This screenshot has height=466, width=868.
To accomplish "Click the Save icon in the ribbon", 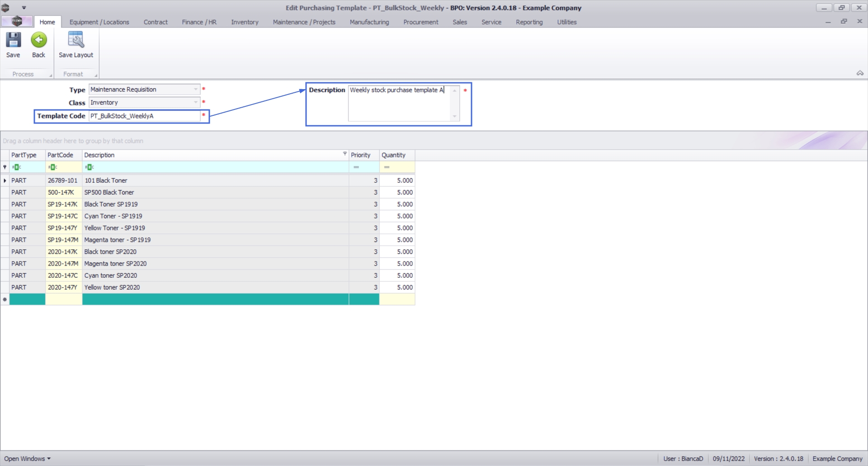I will [x=13, y=40].
